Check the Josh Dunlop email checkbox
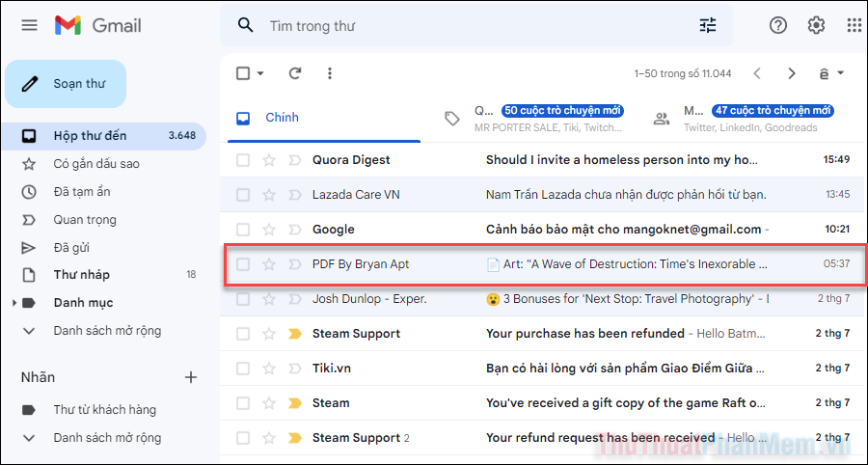The image size is (868, 465). tap(243, 299)
